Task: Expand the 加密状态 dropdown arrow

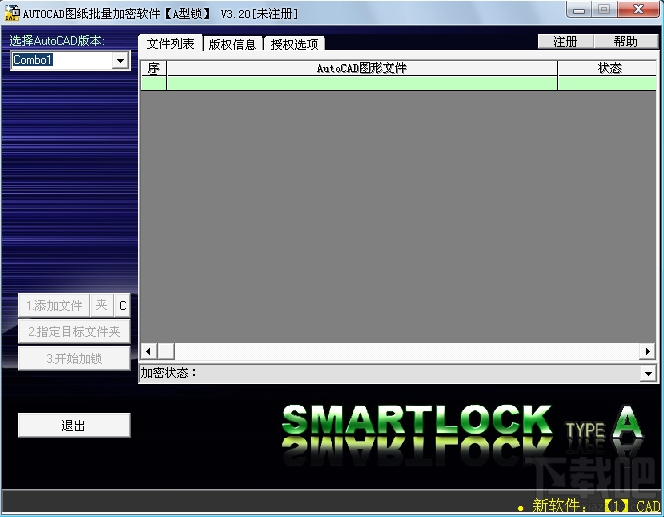Action: 648,373
